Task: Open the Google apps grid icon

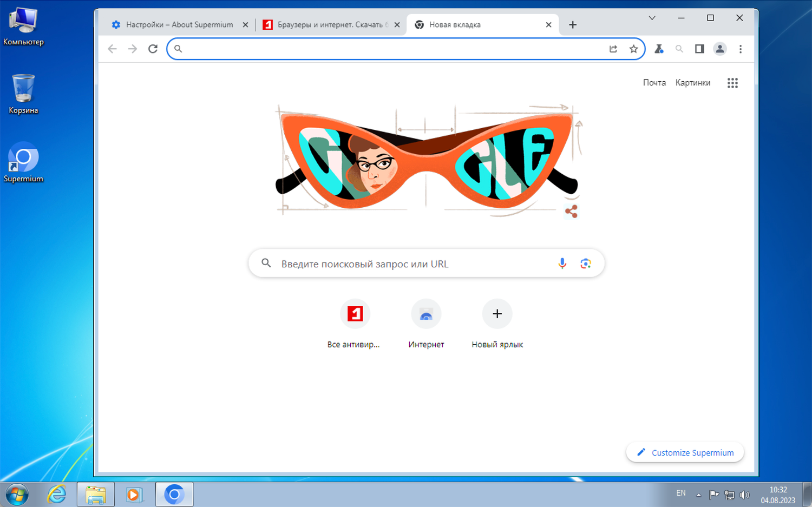Action: [x=732, y=83]
